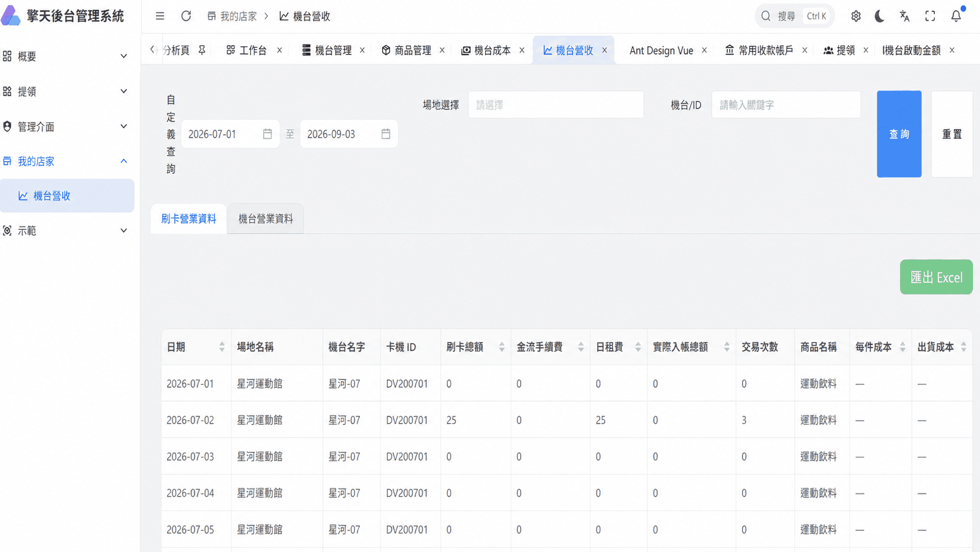Collapse the sidebar with the hamburger icon
980x552 pixels.
click(x=160, y=16)
